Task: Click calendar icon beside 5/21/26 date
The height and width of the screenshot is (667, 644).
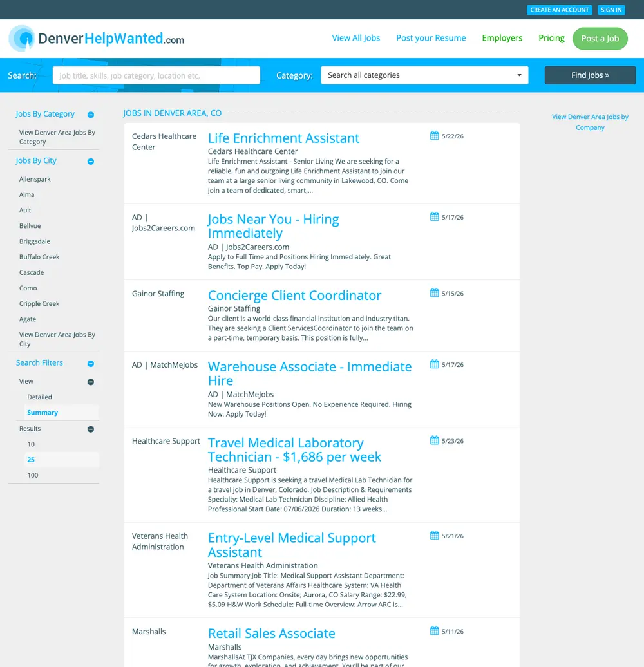Action: pos(434,535)
